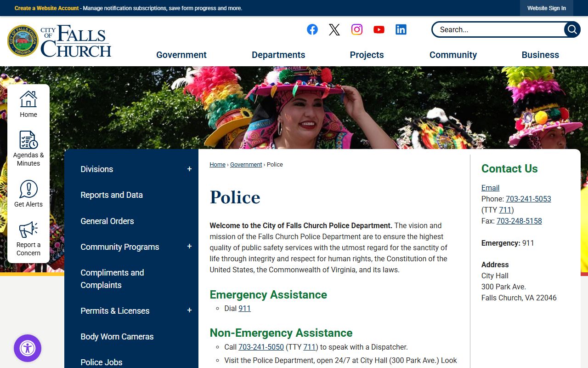This screenshot has height=368, width=588.
Task: Expand the Community Programs submenu plus
Action: [189, 247]
